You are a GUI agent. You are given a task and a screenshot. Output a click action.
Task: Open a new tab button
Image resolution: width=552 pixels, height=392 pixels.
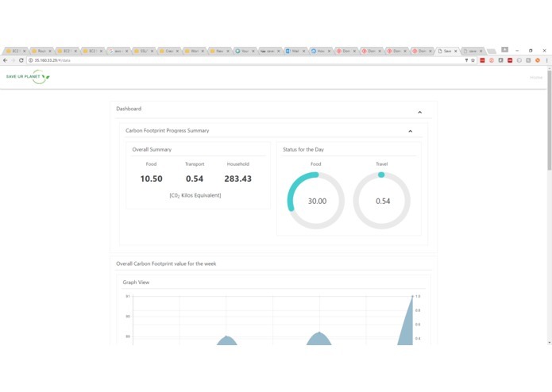[x=492, y=52]
